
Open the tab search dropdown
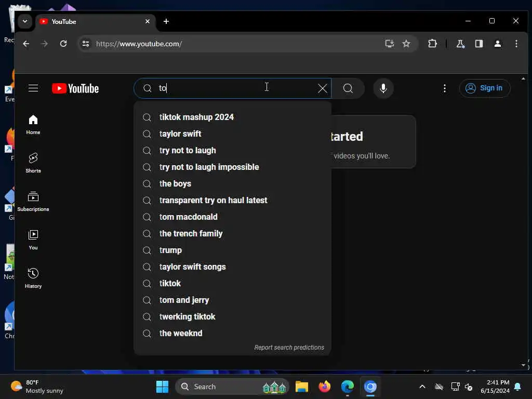click(x=25, y=21)
